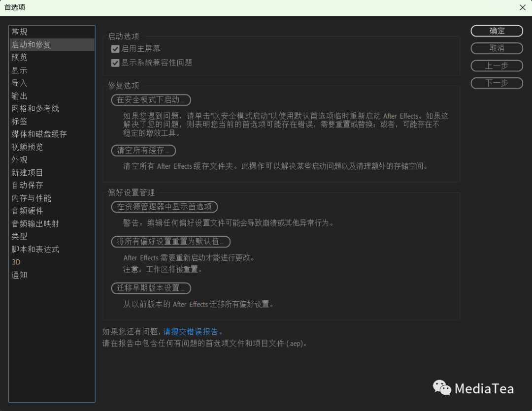Select the 启动和修复 category
532x411 pixels.
click(52, 45)
